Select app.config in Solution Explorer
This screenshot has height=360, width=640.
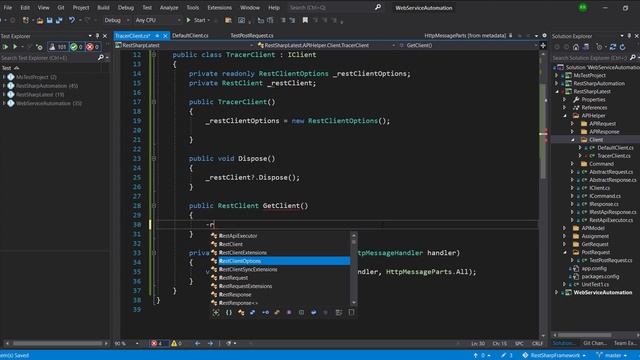tap(593, 269)
